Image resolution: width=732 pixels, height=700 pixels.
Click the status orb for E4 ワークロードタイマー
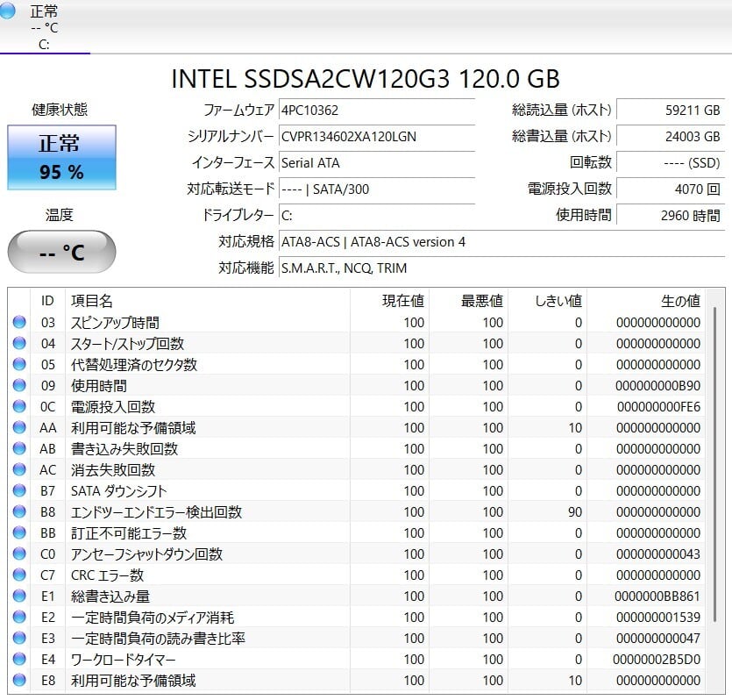coord(19,660)
